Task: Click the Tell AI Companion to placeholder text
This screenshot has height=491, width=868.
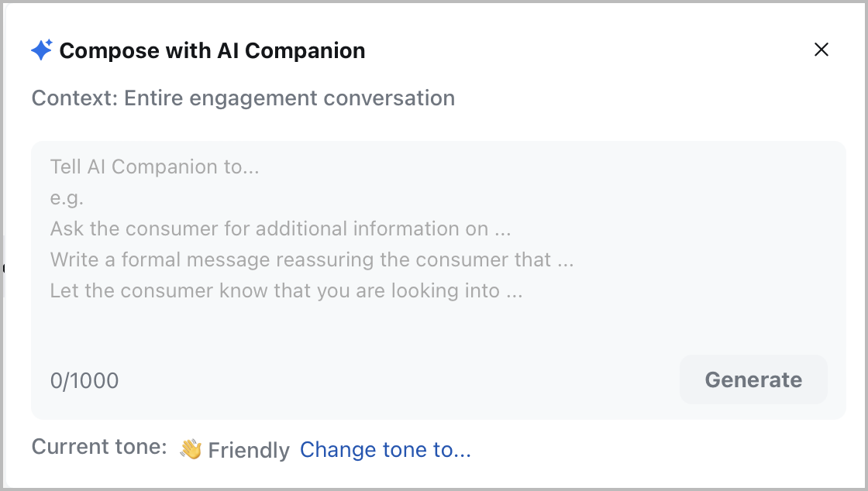Action: [x=154, y=167]
